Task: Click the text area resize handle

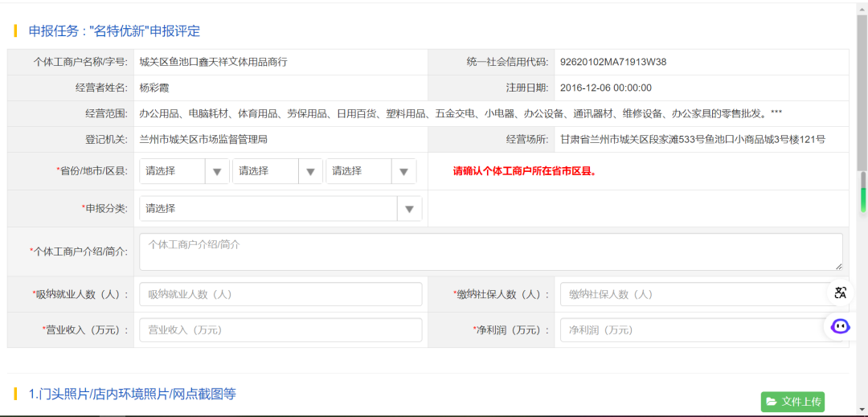Action: (x=838, y=266)
